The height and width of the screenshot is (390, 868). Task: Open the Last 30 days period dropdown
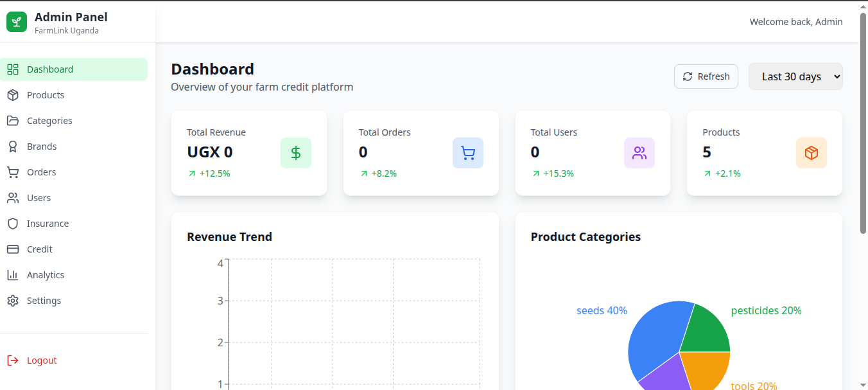coord(795,76)
